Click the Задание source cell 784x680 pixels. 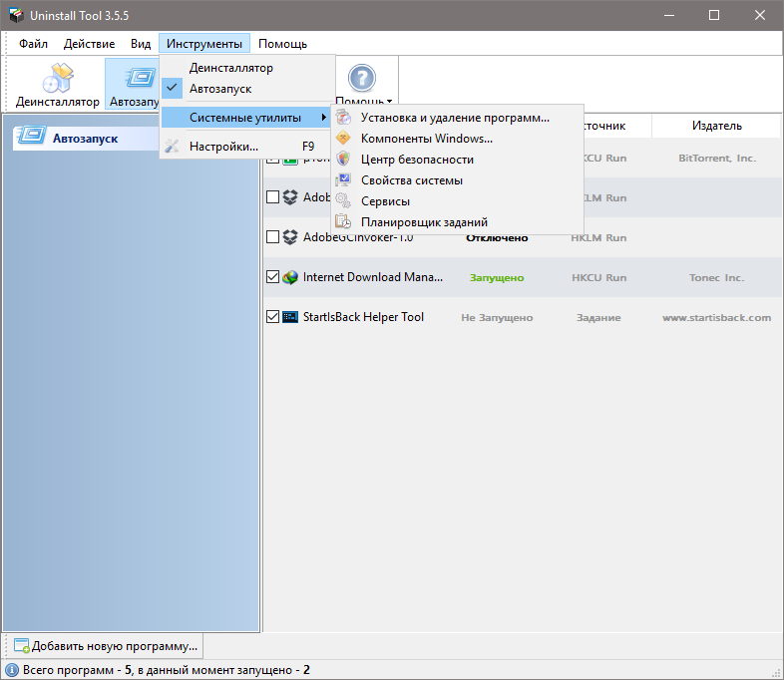click(598, 317)
